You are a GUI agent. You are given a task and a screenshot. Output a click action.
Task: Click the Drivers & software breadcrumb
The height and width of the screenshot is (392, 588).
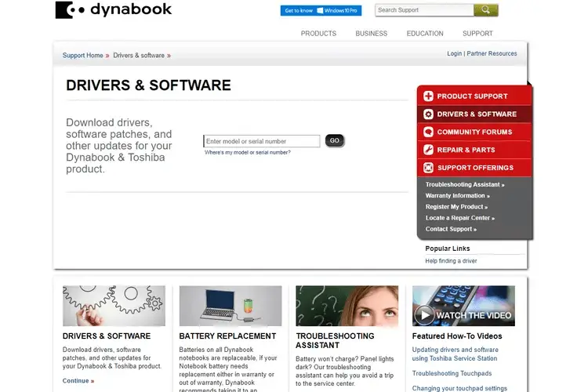(x=139, y=56)
